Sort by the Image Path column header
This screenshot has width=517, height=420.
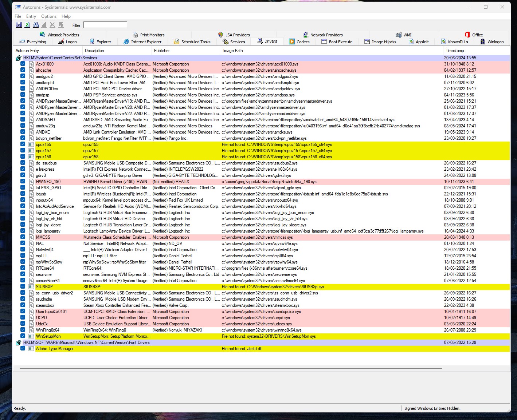tap(332, 51)
